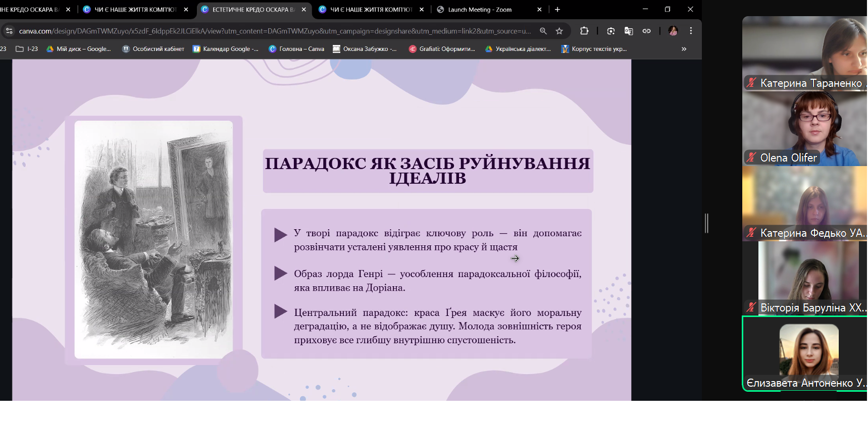
Task: Select Olena Olifer's video thumbnail
Action: 804,129
